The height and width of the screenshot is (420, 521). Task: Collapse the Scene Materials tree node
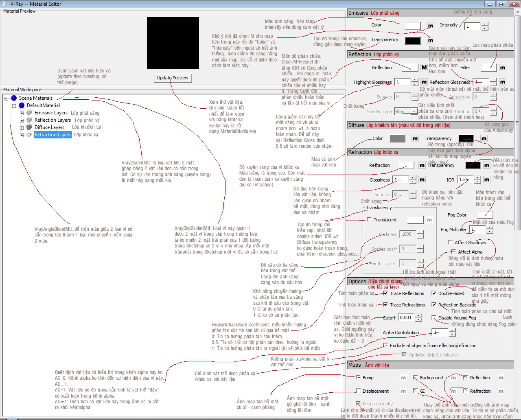(7, 98)
